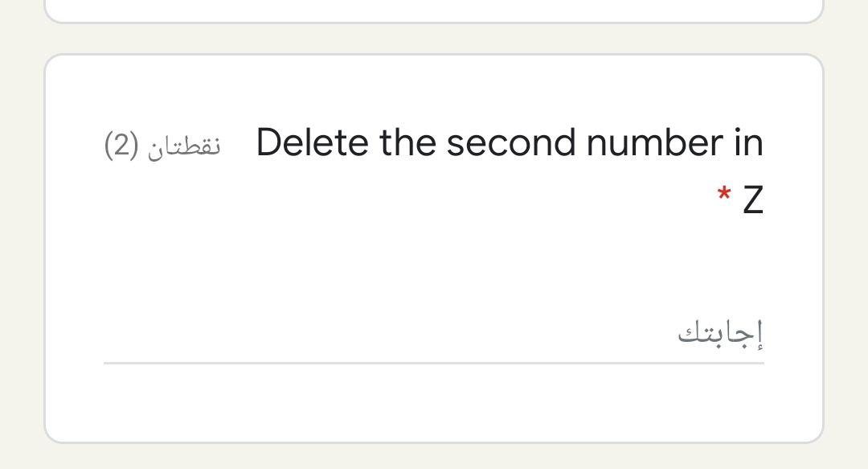This screenshot has width=868, height=469.
Task: Activate the text entry field below the question
Action: [434, 346]
